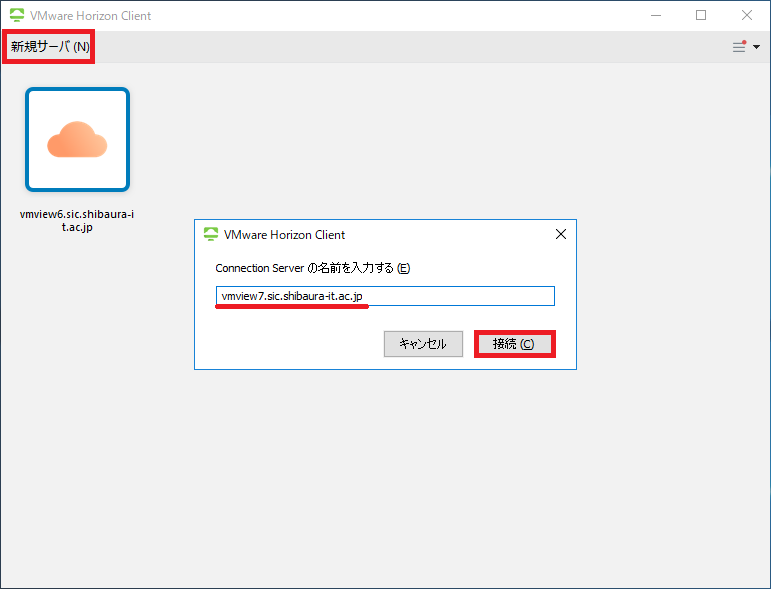Click the main window VMware Horizon logo icon

pos(17,15)
